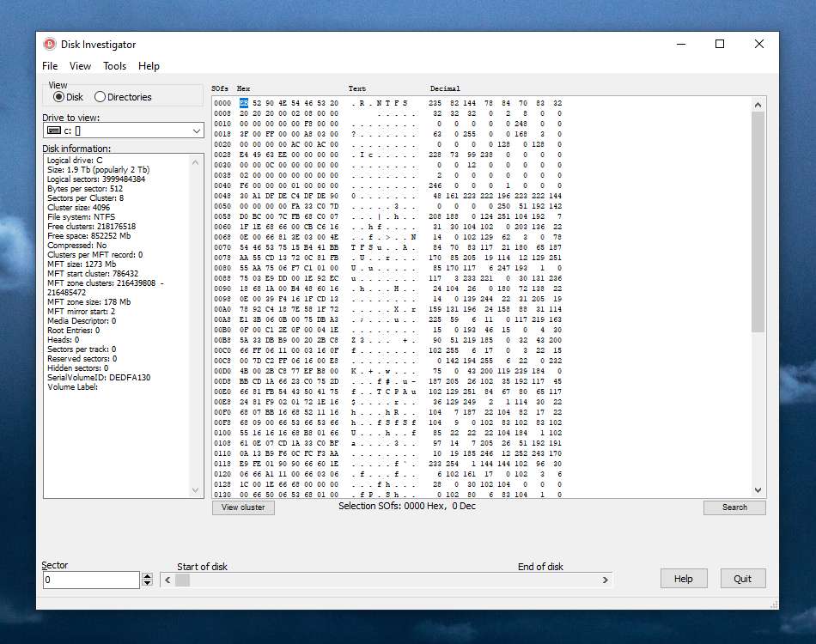The height and width of the screenshot is (644, 816).
Task: Click the offset 0070 row label
Action: click(222, 247)
